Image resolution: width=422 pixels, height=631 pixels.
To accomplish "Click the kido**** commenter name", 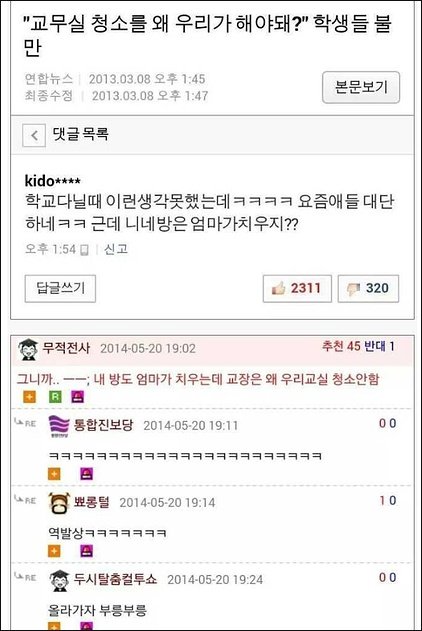I will (52, 181).
